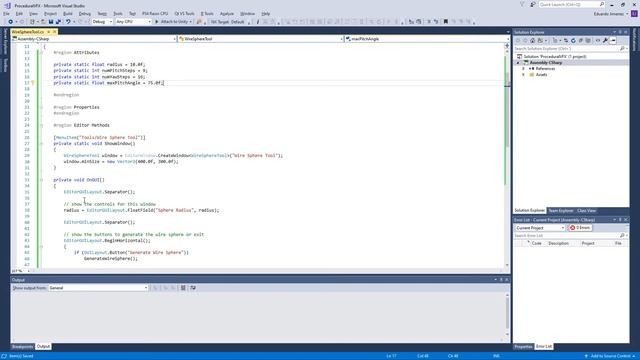
Task: Click the bookmark icon in the toolbar
Action: click(x=446, y=22)
